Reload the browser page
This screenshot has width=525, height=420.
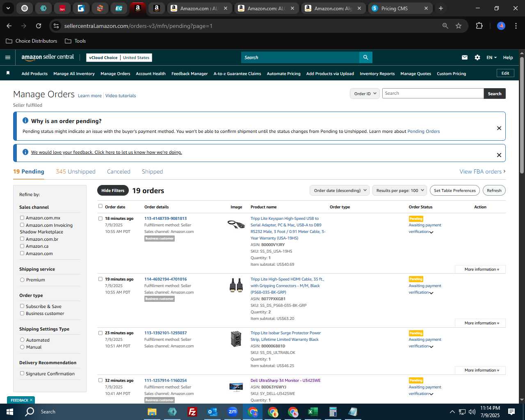[x=39, y=26]
